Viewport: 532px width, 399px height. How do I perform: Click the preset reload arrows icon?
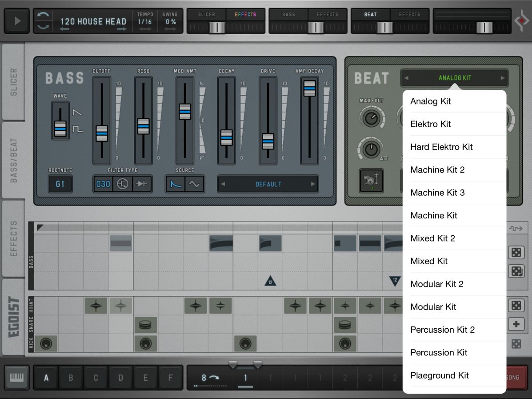coord(43,21)
